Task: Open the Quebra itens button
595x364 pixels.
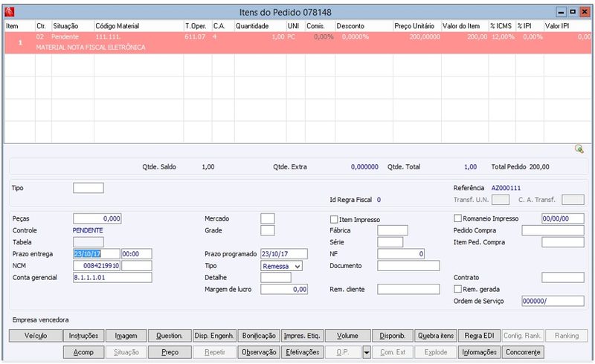Action: (x=436, y=336)
